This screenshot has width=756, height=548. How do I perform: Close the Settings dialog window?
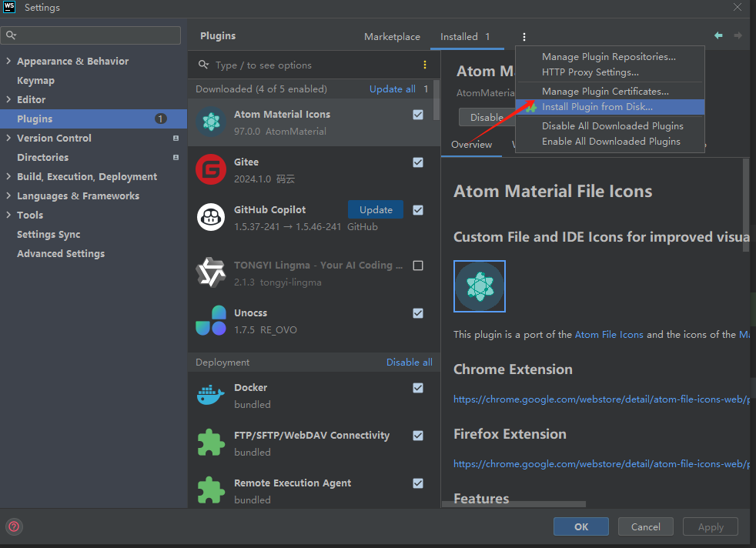pos(738,7)
